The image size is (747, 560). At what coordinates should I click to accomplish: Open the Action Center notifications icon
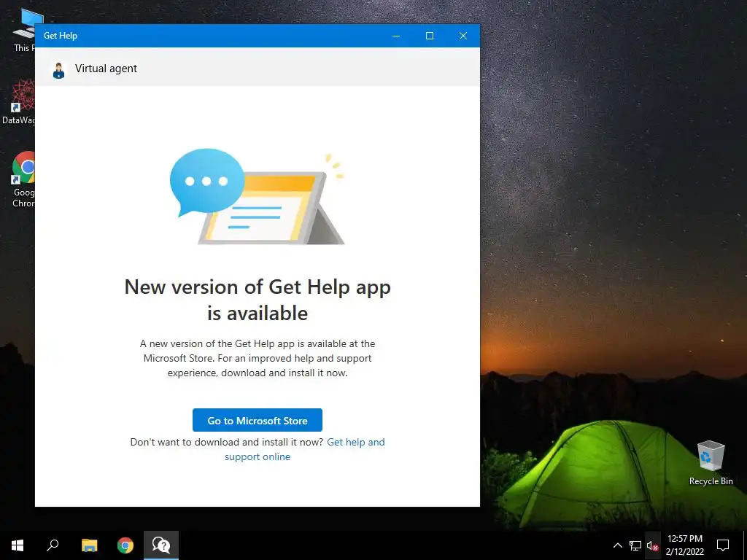pyautogui.click(x=723, y=545)
